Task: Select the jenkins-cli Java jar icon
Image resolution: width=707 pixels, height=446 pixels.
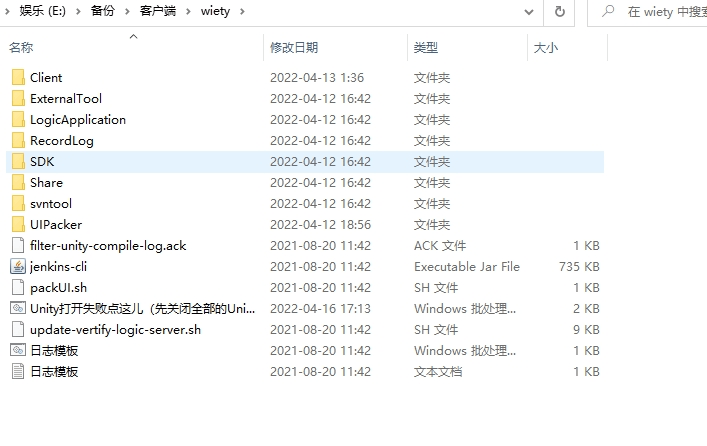Action: point(18,267)
